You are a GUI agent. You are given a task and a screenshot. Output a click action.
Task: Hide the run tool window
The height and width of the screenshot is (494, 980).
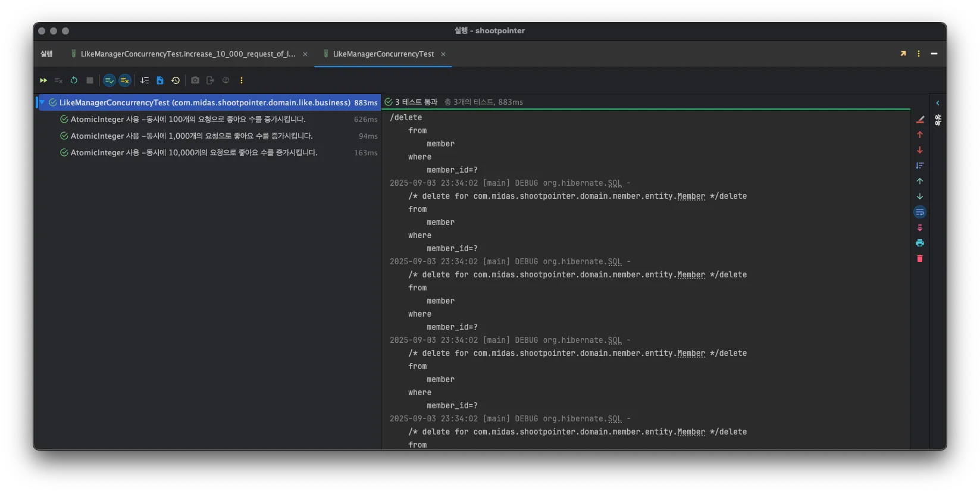click(934, 54)
